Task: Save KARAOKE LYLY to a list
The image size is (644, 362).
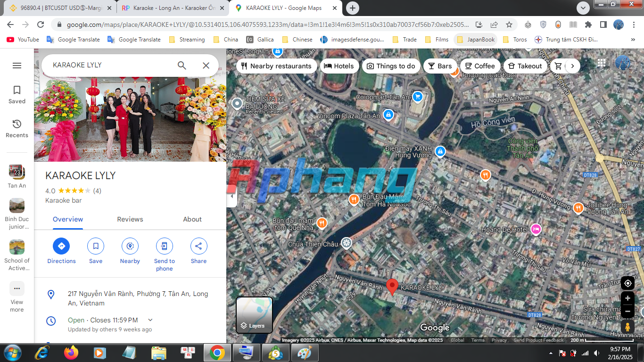Action: 96,251
